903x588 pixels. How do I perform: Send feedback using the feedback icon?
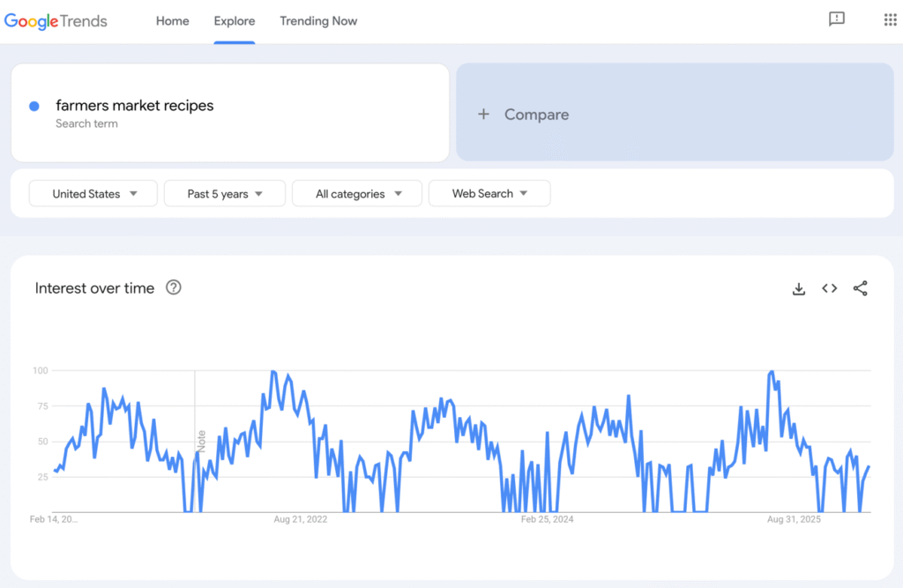836,19
